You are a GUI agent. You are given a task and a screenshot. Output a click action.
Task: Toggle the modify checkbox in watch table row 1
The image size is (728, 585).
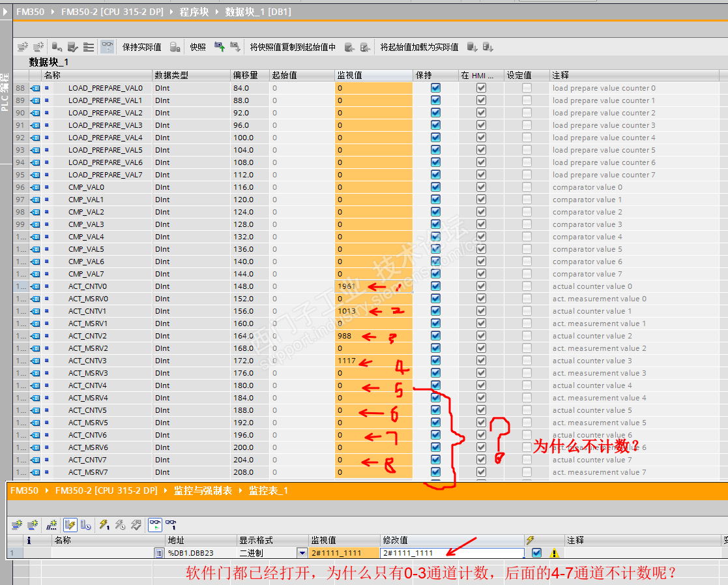[537, 553]
